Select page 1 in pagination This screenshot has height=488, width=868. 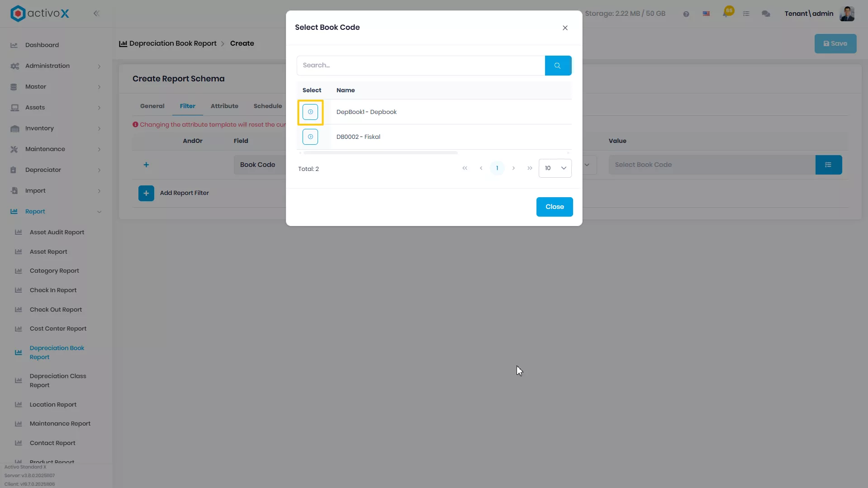[497, 168]
